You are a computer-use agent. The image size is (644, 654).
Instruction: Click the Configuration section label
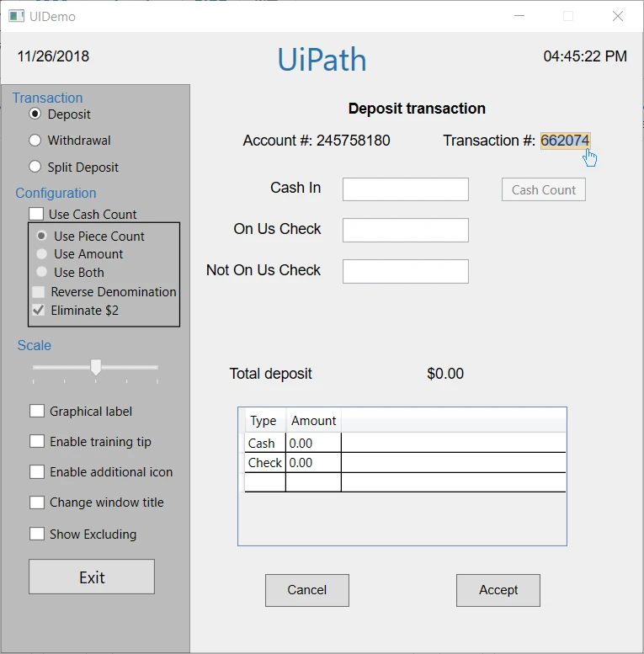point(56,193)
